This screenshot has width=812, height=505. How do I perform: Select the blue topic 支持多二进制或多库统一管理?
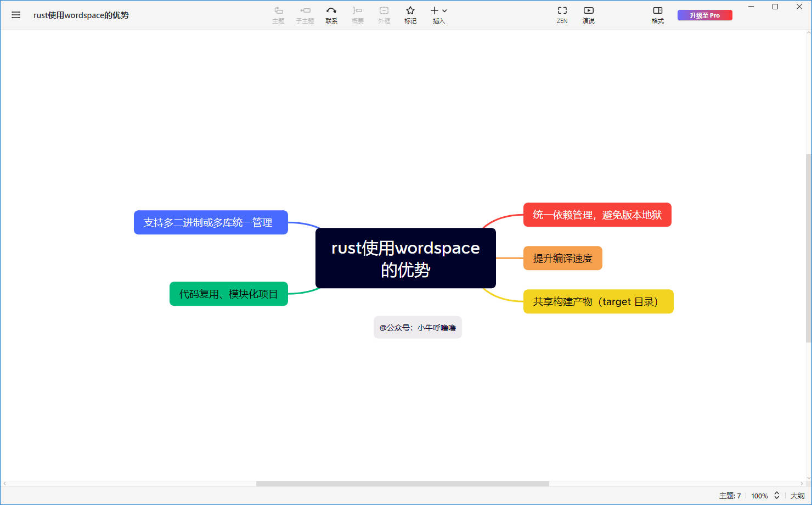pyautogui.click(x=211, y=222)
